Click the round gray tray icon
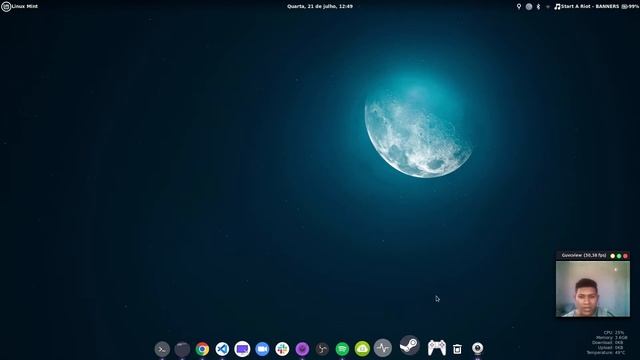Viewport: 640px width, 360px height. point(529,7)
